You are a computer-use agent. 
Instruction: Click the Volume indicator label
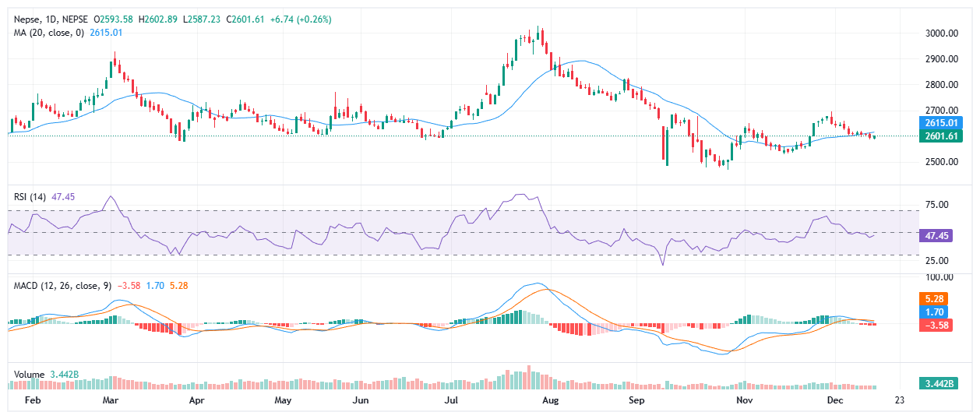tap(30, 375)
